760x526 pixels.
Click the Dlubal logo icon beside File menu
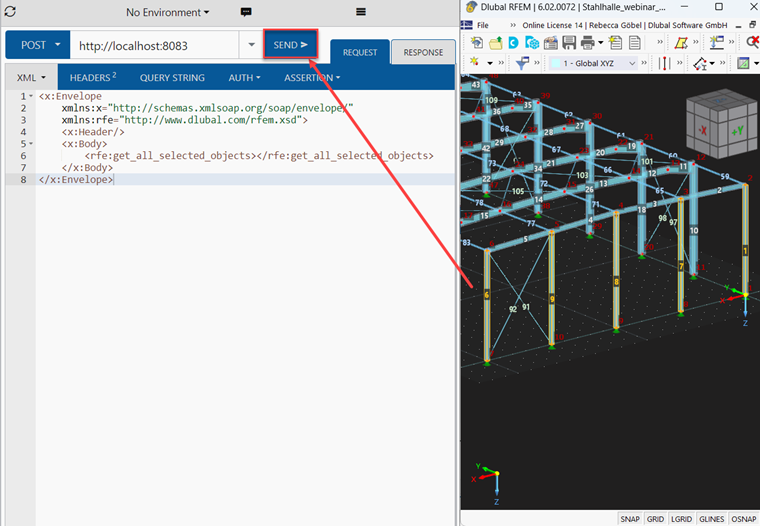tap(467, 25)
